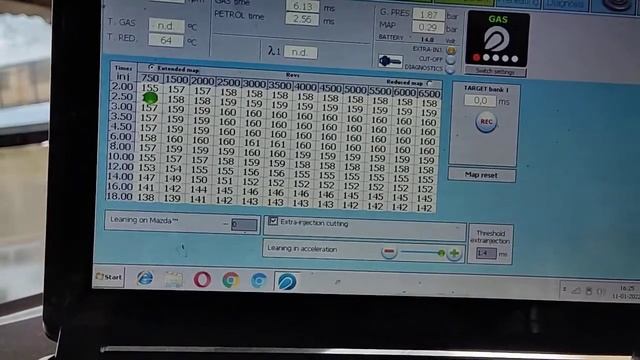Select the 12.00 injection time row header
Viewport: 640px width, 360px height.
click(x=120, y=166)
